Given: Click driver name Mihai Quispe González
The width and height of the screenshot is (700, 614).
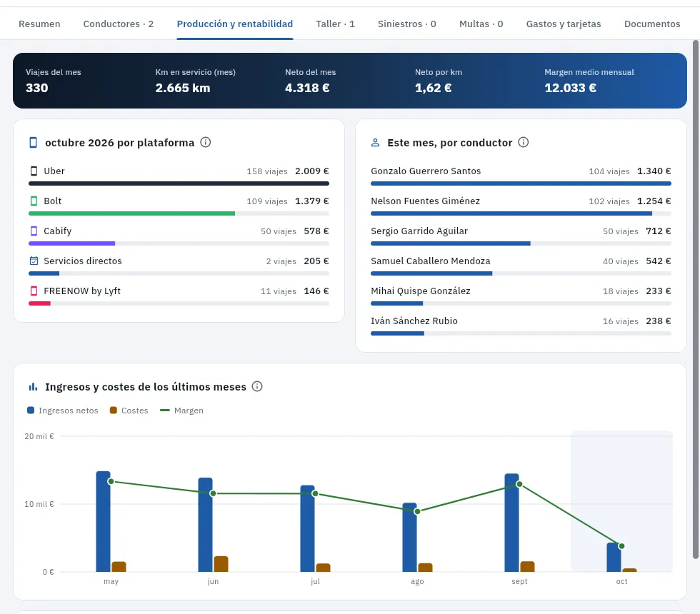Looking at the screenshot, I should coord(421,291).
